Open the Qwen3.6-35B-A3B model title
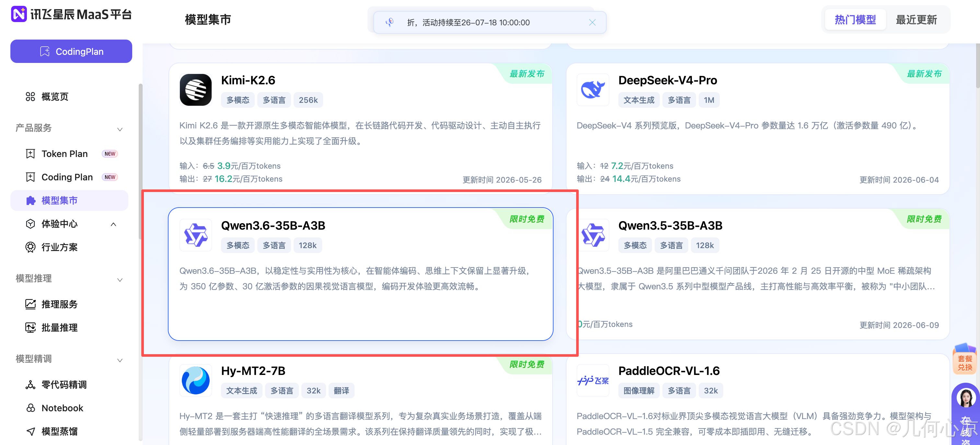The height and width of the screenshot is (445, 980). coord(273,226)
